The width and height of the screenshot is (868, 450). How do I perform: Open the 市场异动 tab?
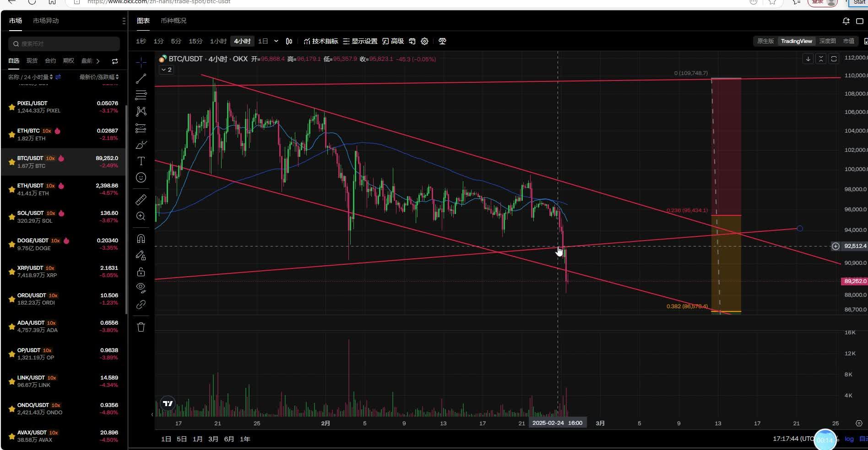(x=46, y=21)
